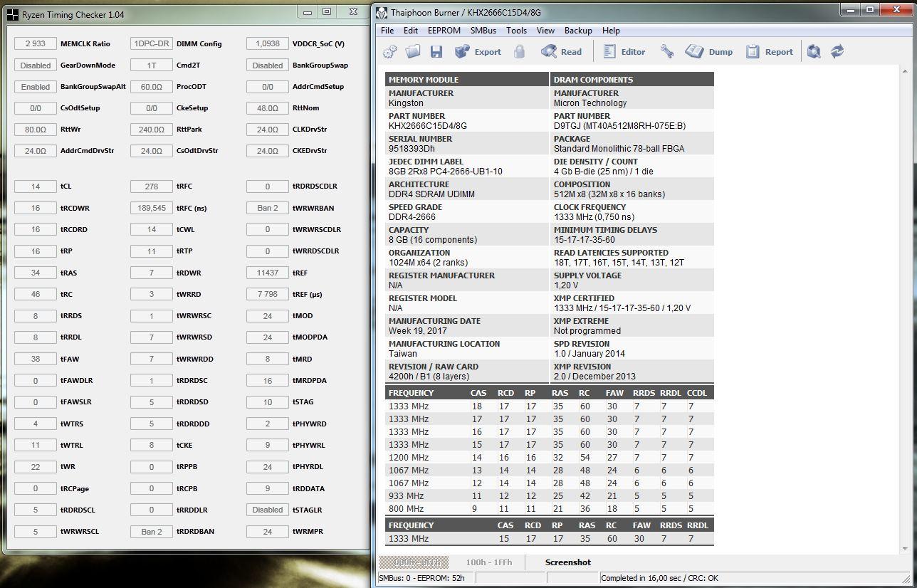Click the serial number 9518393Dh text
Image resolution: width=917 pixels, height=588 pixels.
click(x=412, y=149)
